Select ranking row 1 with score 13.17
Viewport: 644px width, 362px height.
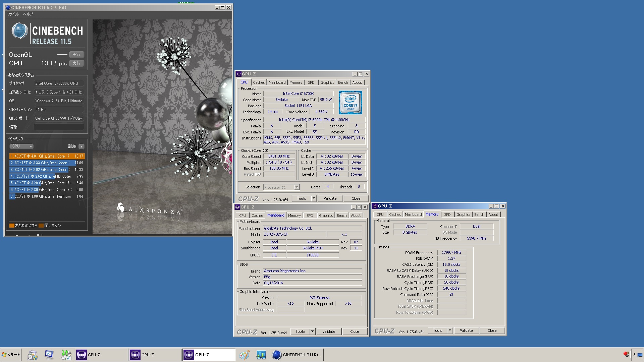[47, 156]
